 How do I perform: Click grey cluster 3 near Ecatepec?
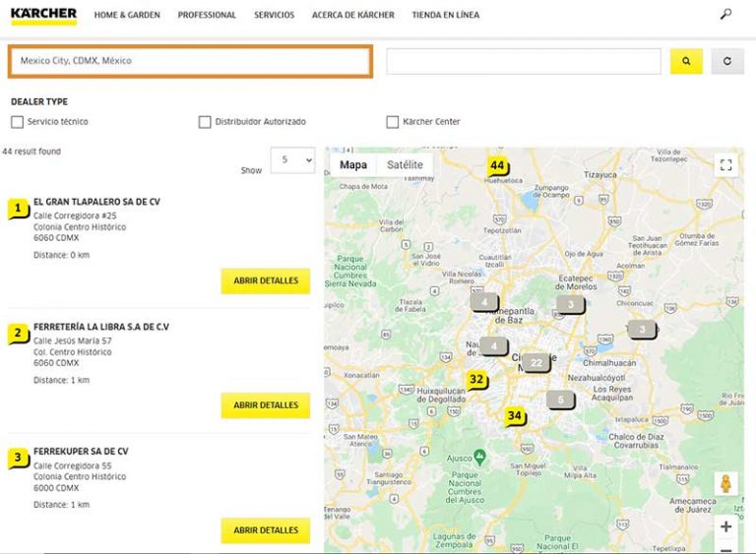(x=570, y=304)
